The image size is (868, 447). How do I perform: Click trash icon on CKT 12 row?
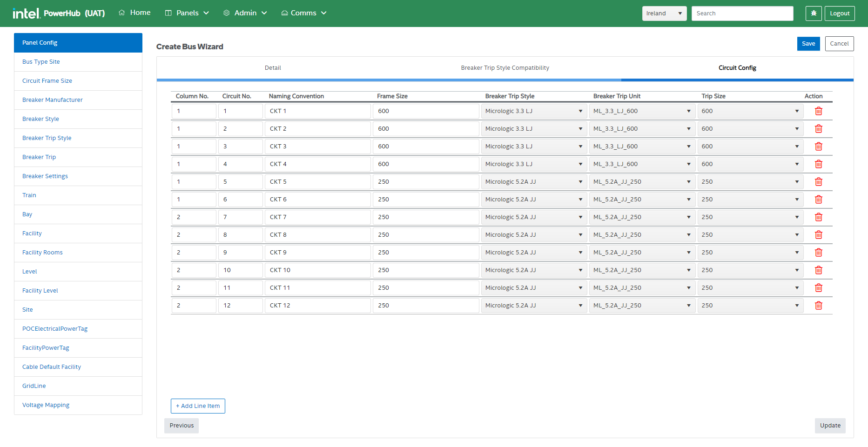click(818, 306)
